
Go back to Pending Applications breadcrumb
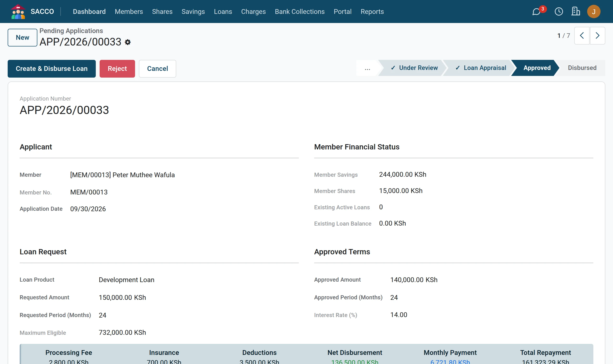coord(71,31)
